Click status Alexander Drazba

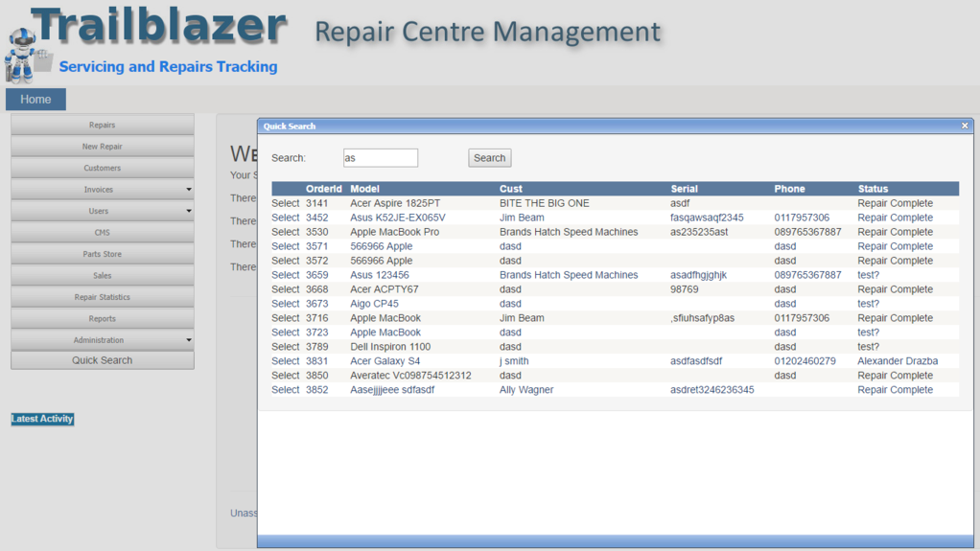pyautogui.click(x=898, y=361)
